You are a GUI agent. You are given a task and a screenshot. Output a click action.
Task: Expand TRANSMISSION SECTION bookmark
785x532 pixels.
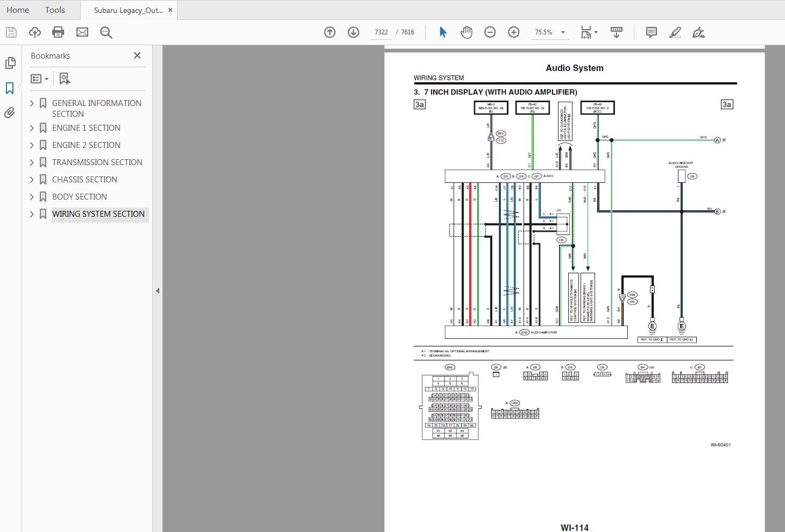[31, 162]
